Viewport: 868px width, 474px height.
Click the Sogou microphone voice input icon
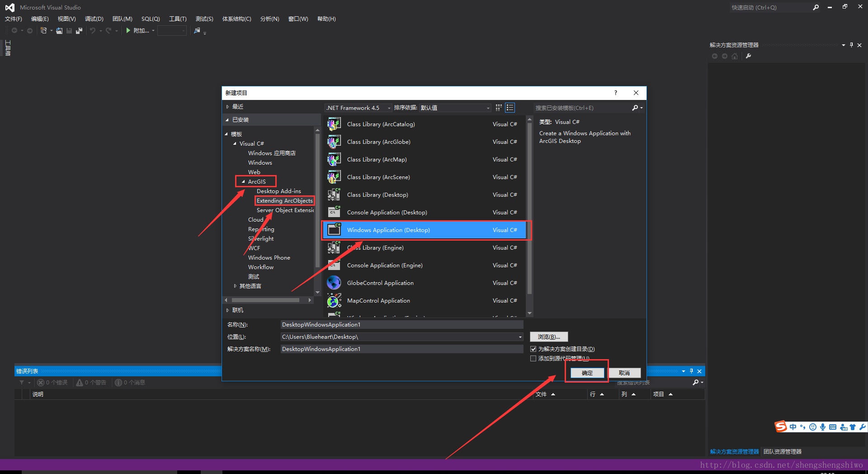pos(822,427)
